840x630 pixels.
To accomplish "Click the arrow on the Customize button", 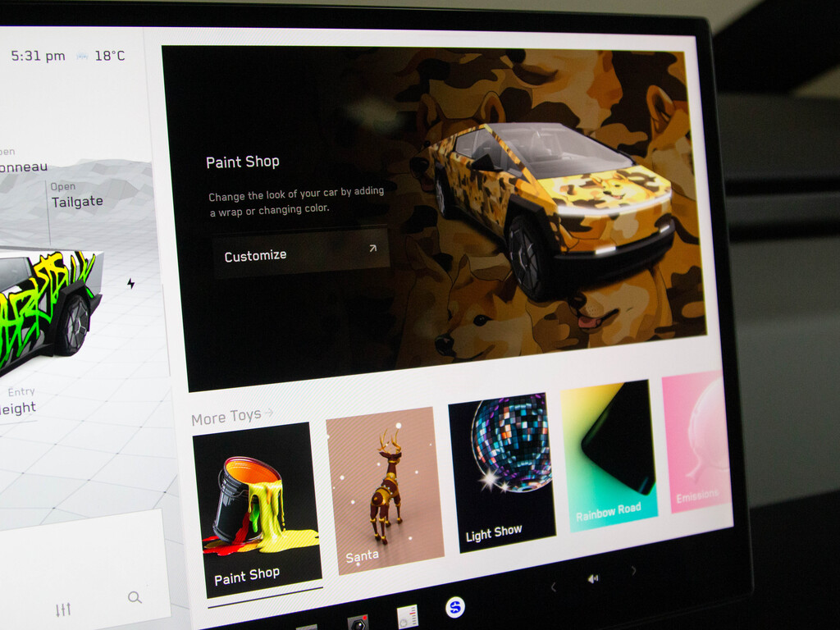I will click(x=373, y=248).
